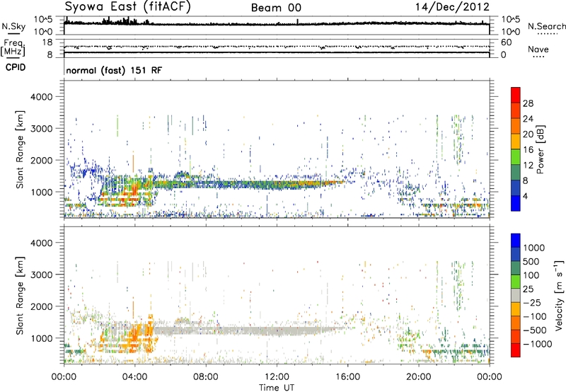Click the "2000" tick in velocity panel

(x=41, y=306)
